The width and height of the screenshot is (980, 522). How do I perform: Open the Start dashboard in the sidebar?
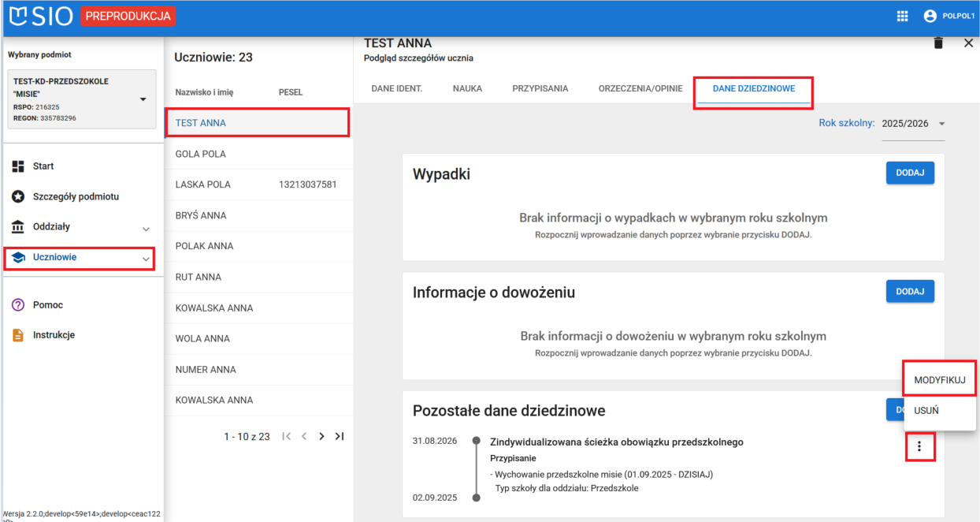(x=43, y=166)
